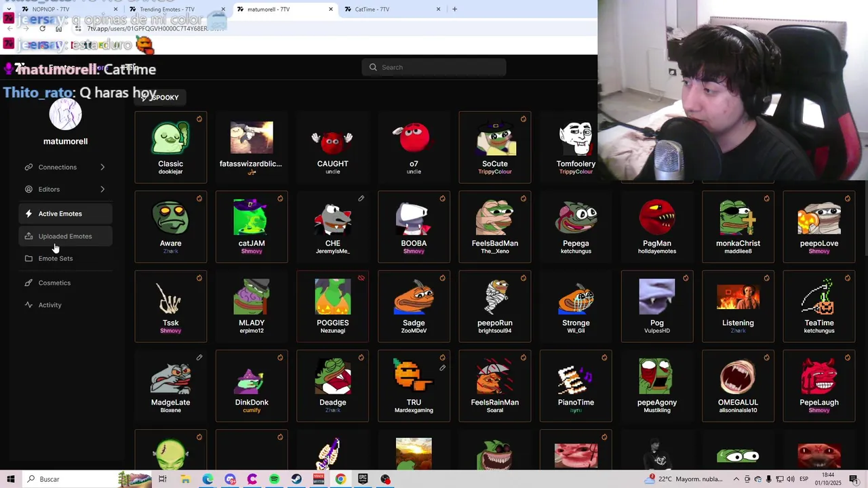868x488 pixels.
Task: Click the Editors person icon in sidebar
Action: click(x=28, y=189)
